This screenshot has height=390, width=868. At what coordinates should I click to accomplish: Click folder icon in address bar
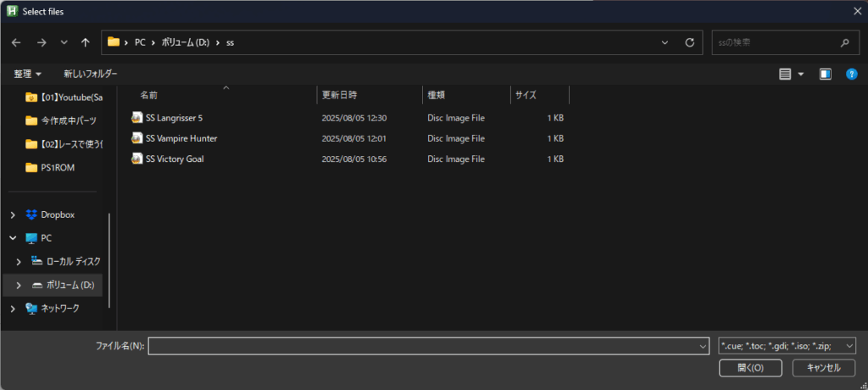114,42
